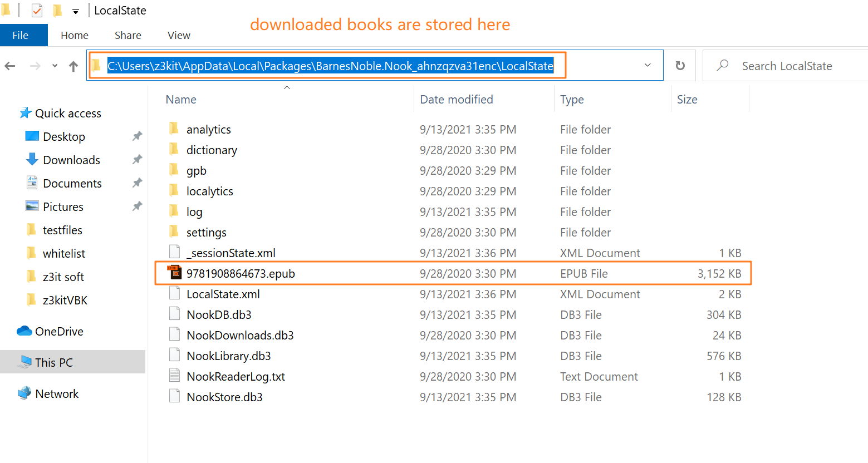Screen dimensions: 868x463
Task: Open the Recent locations dropdown arrow
Action: [55, 66]
